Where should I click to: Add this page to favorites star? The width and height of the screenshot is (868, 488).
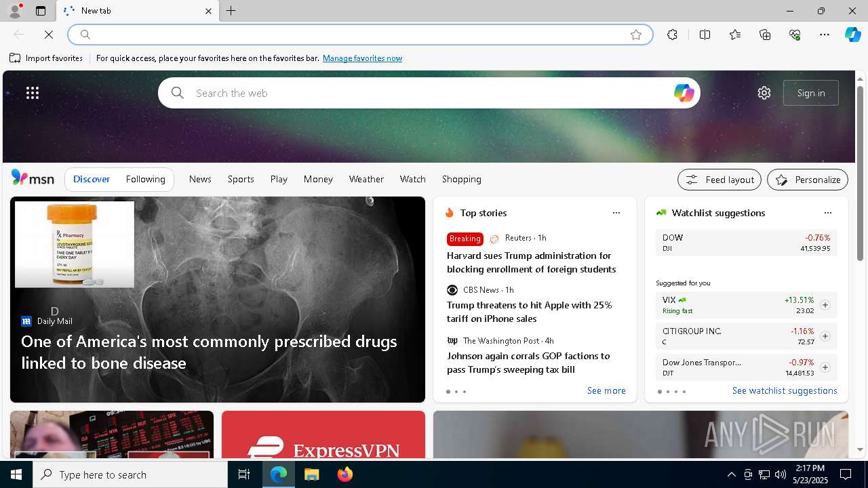636,35
